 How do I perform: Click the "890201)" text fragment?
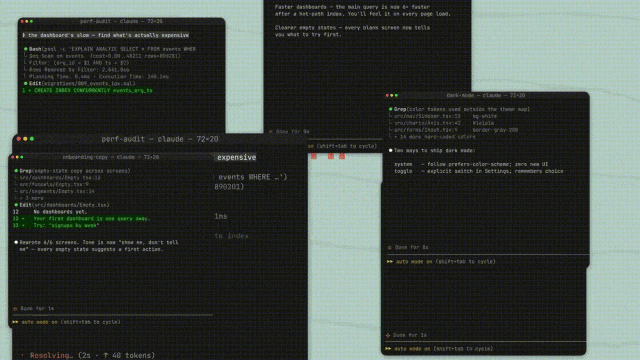point(229,187)
